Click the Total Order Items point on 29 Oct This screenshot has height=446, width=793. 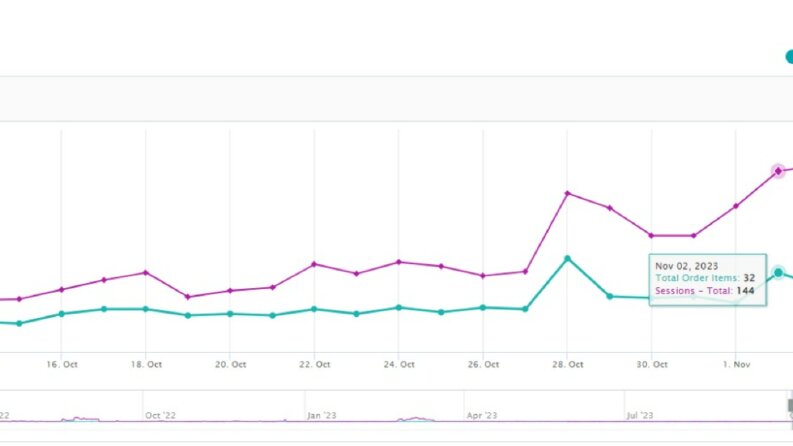[x=610, y=296]
